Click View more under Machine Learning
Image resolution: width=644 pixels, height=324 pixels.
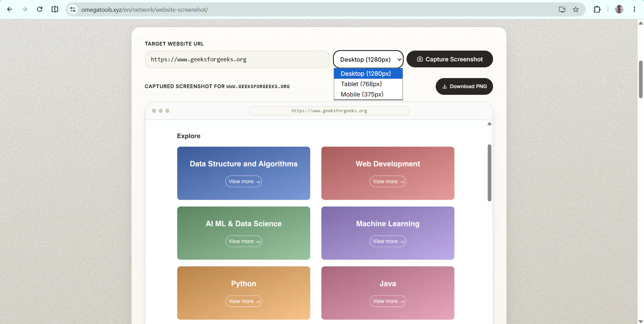[388, 241]
